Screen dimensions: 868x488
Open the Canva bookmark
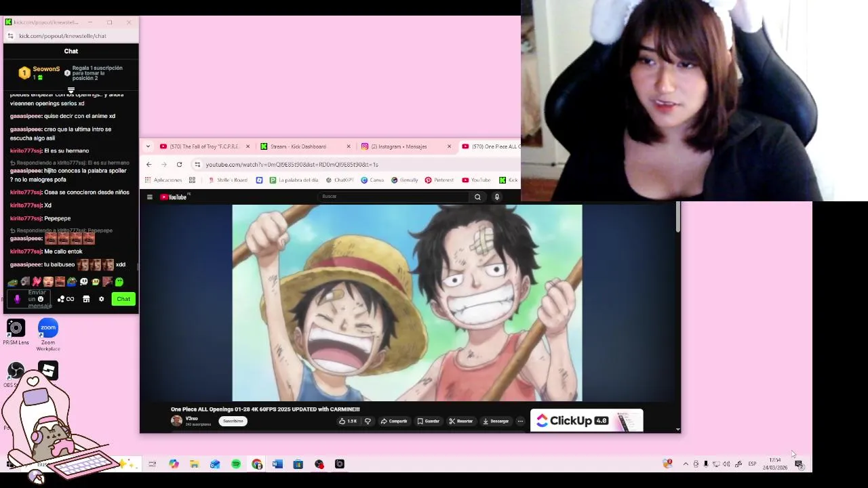(372, 180)
